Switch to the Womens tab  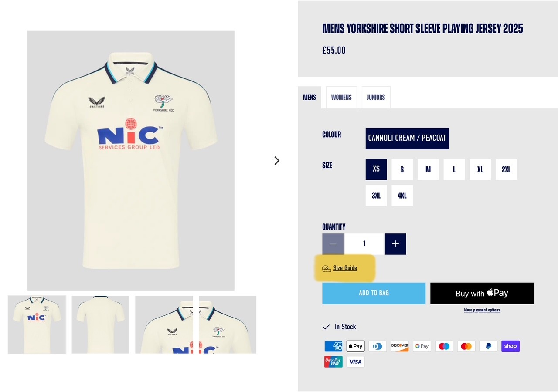pos(341,97)
